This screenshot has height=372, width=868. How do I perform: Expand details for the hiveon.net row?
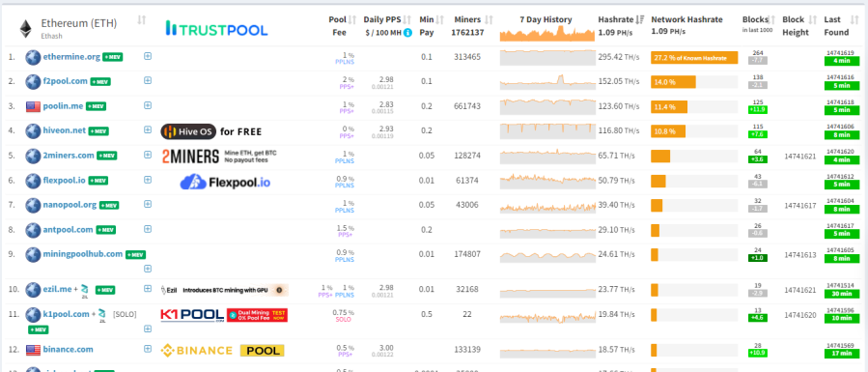click(x=148, y=129)
